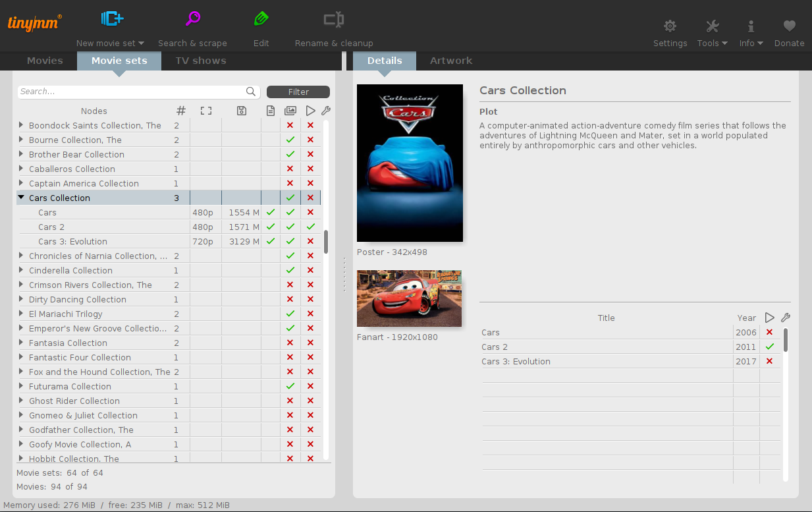812x512 pixels.
Task: Click the 3129 M size cell for Cars 3: Evolution
Action: [242, 241]
